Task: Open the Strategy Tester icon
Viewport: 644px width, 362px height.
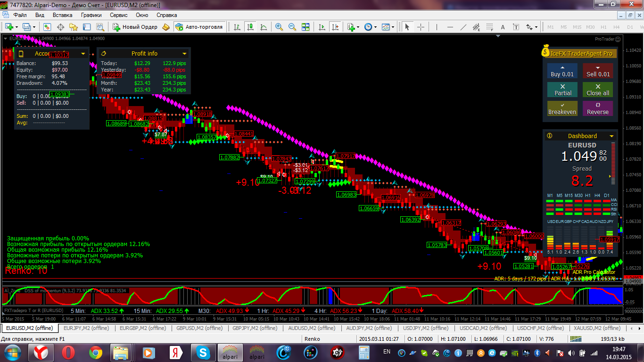Action: click(x=99, y=27)
